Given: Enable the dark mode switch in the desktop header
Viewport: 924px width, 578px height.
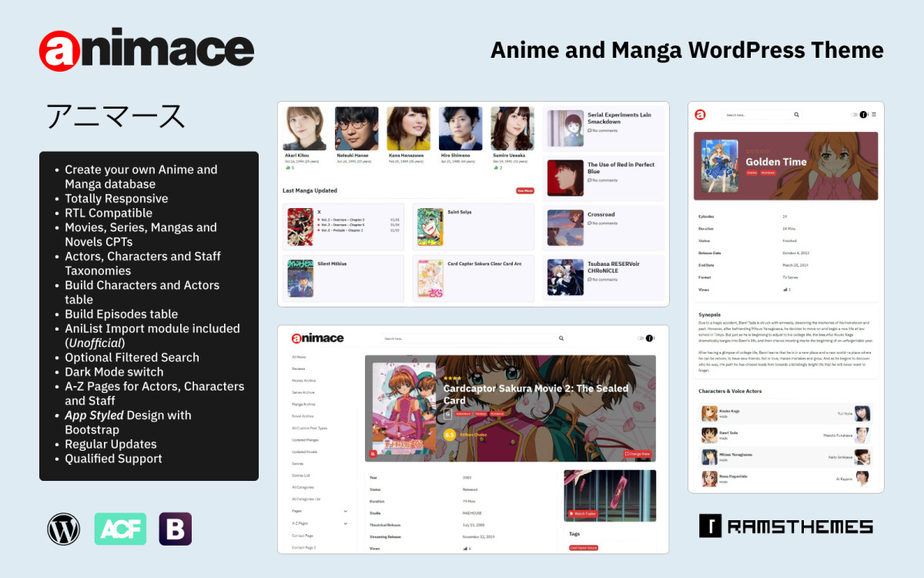Looking at the screenshot, I should pyautogui.click(x=639, y=338).
